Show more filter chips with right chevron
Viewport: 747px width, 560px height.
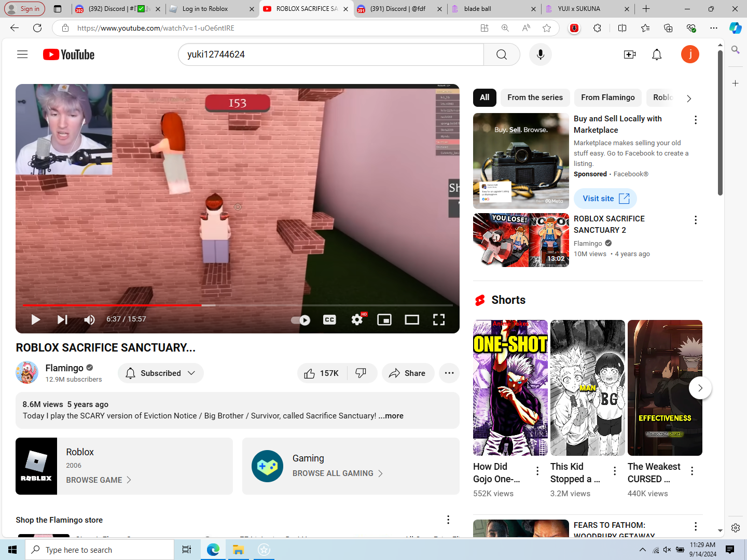pyautogui.click(x=689, y=98)
